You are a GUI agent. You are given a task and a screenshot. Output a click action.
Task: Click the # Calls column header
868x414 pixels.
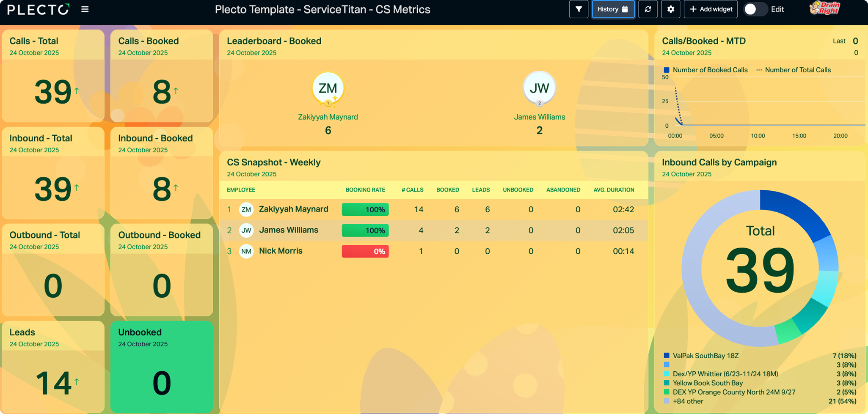(412, 190)
